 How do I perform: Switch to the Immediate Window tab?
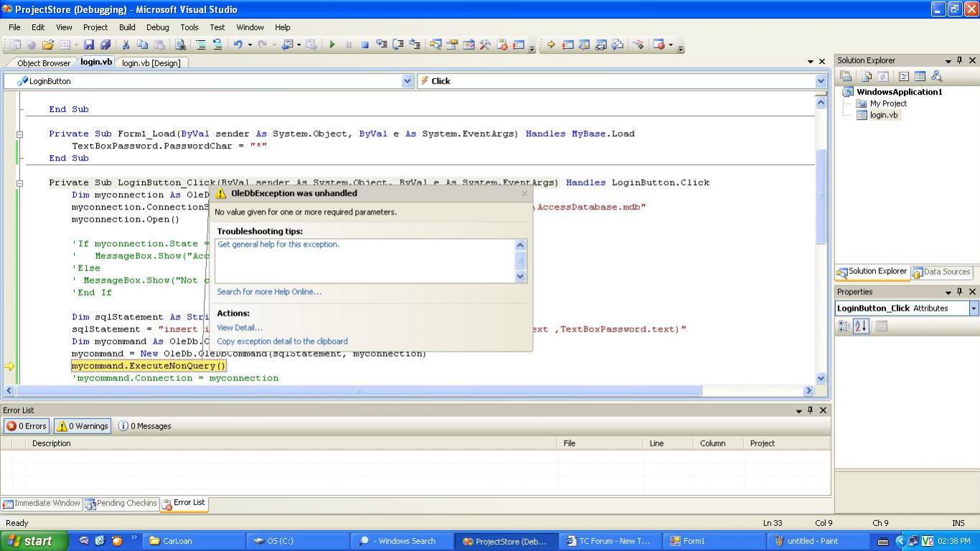click(41, 504)
